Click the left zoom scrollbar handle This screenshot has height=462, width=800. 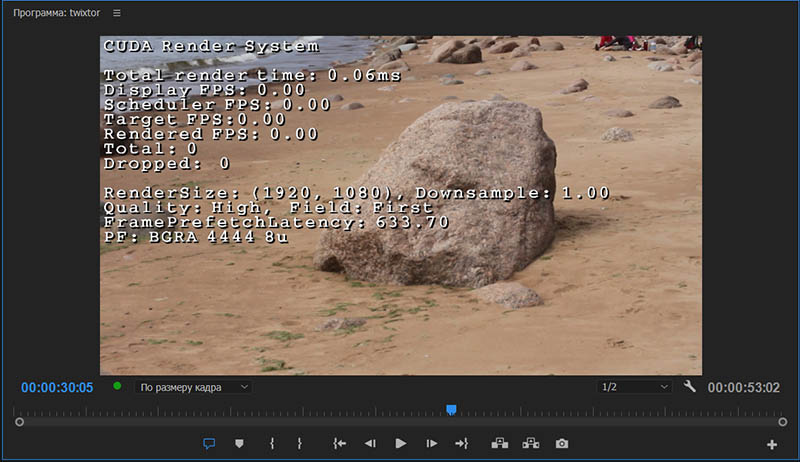(19, 422)
